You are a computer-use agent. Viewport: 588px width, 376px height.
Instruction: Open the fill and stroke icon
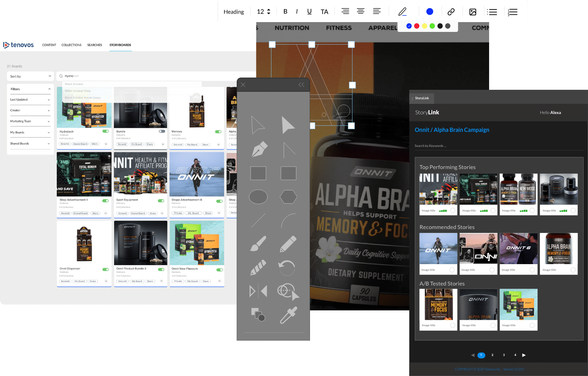[258, 315]
